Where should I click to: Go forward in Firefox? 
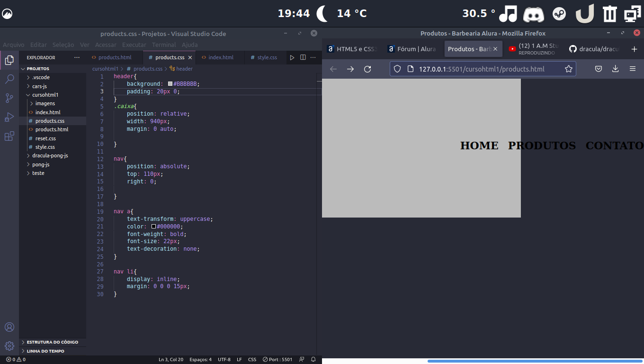coord(350,69)
